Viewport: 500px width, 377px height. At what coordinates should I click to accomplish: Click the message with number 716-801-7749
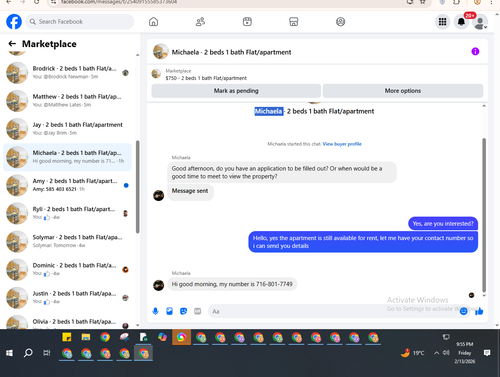coord(232,284)
